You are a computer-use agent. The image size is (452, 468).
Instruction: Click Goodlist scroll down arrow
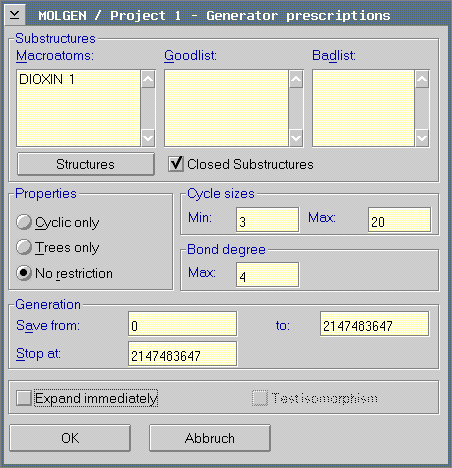pos(296,137)
